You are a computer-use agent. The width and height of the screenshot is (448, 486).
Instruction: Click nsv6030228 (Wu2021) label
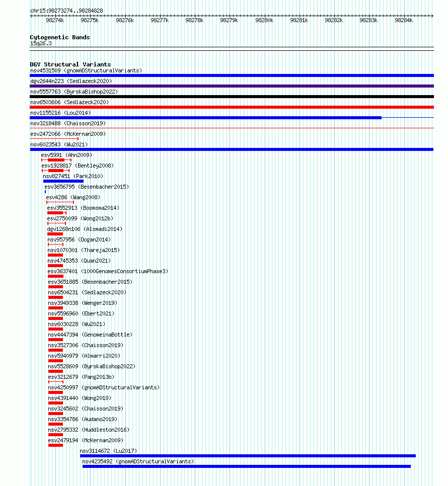pos(77,324)
